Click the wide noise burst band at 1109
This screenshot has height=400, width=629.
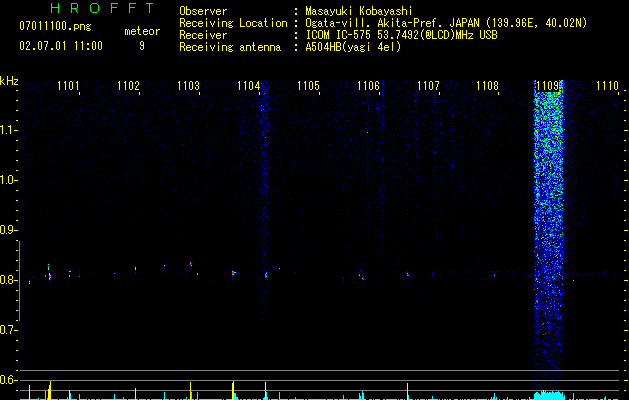[x=548, y=237]
